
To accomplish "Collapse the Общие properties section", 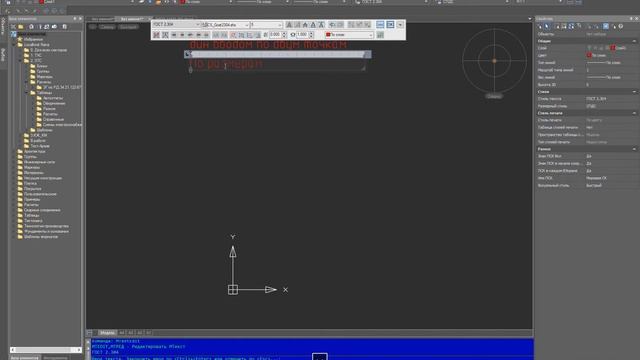I will 634,41.
